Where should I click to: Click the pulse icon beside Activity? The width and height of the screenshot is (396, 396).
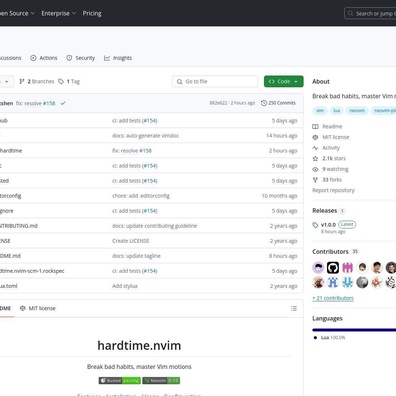click(x=315, y=148)
